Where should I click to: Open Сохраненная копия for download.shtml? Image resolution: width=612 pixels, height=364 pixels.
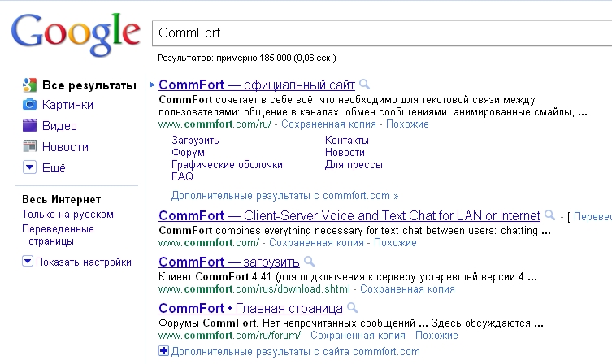(407, 289)
